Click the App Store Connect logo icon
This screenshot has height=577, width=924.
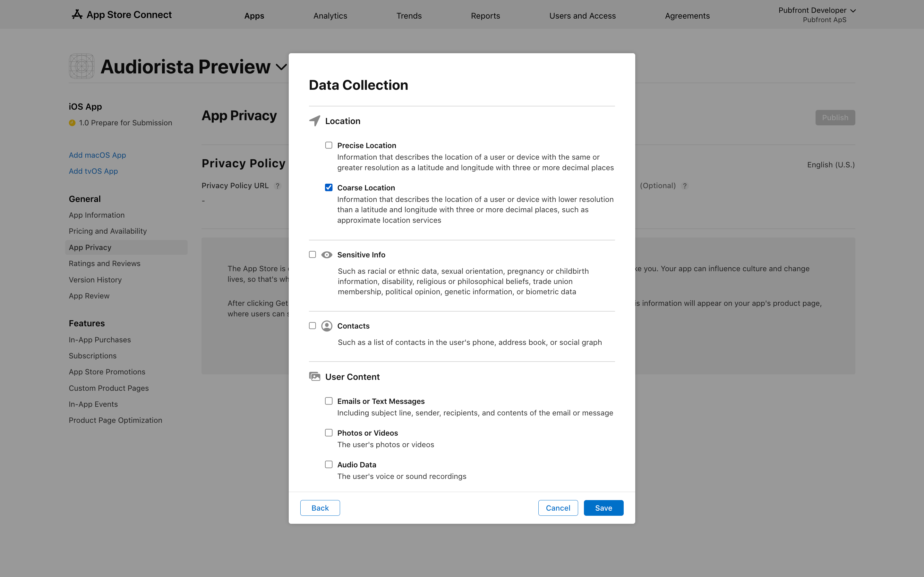(77, 14)
